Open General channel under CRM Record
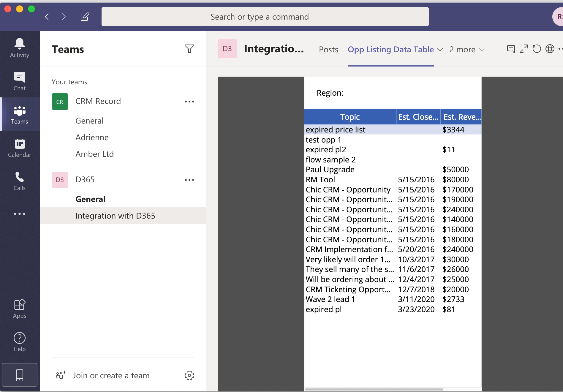Image resolution: width=563 pixels, height=392 pixels. 89,121
